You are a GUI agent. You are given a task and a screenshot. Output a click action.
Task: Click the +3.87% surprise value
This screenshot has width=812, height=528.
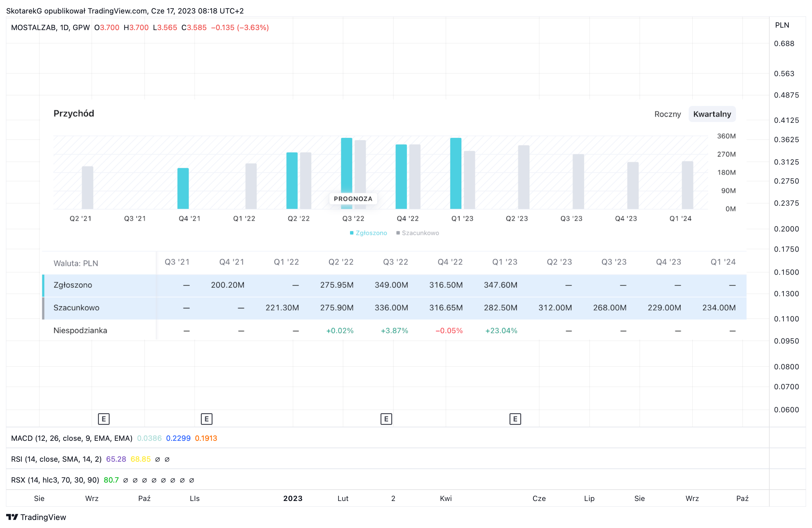394,331
